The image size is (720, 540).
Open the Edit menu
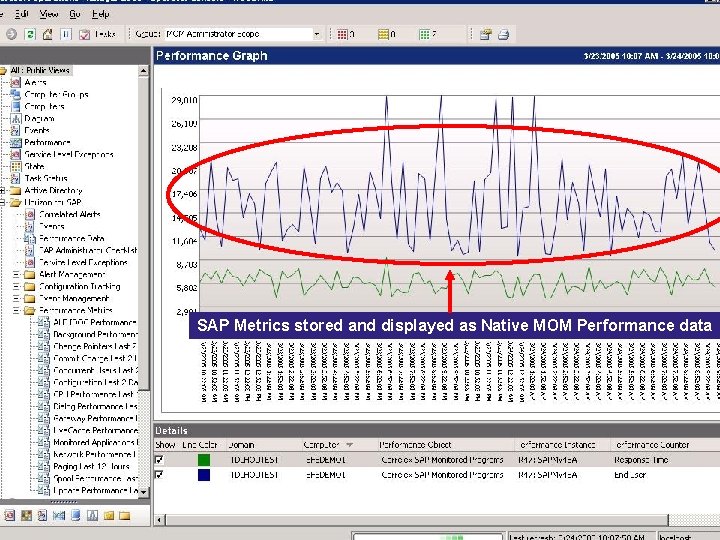pos(22,14)
